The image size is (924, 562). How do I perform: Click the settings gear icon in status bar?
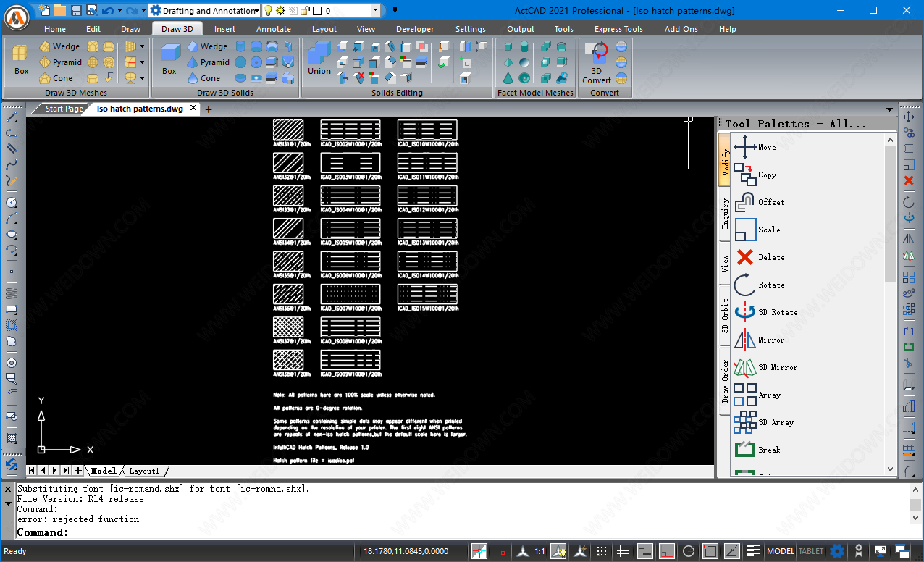pos(837,551)
